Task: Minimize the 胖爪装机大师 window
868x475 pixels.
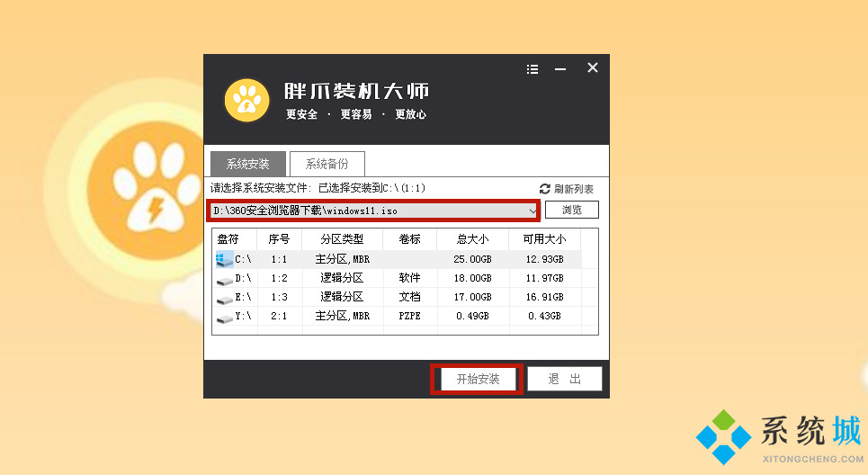Action: tap(560, 69)
